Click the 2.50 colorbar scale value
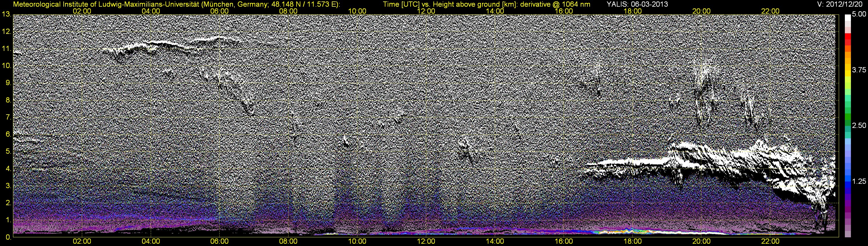The height and width of the screenshot is (246, 868). (x=859, y=126)
